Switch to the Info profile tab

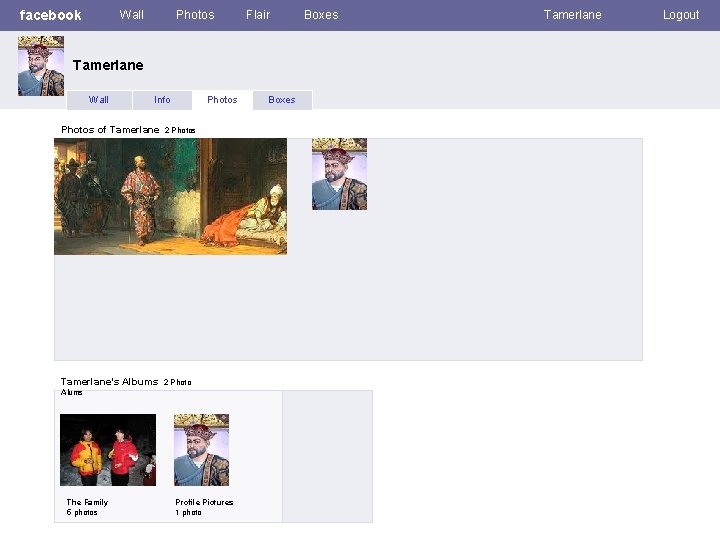pyautogui.click(x=162, y=100)
